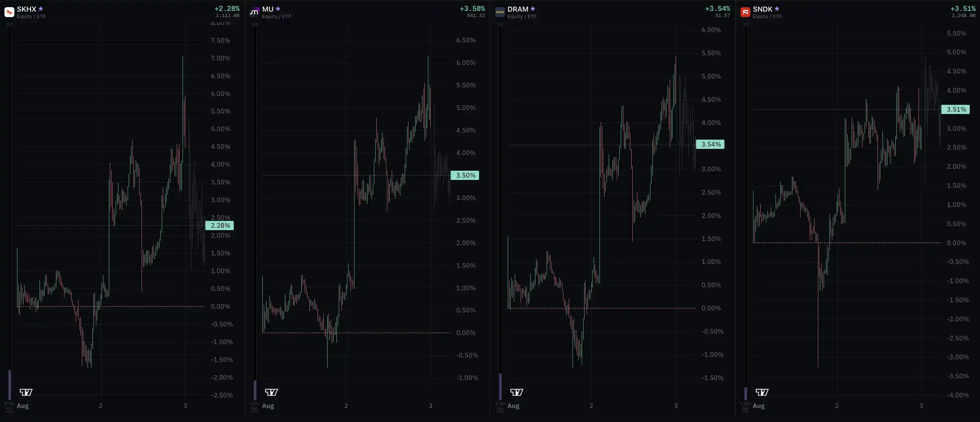
Task: Select the SNDK ticker symbol name
Action: point(762,9)
